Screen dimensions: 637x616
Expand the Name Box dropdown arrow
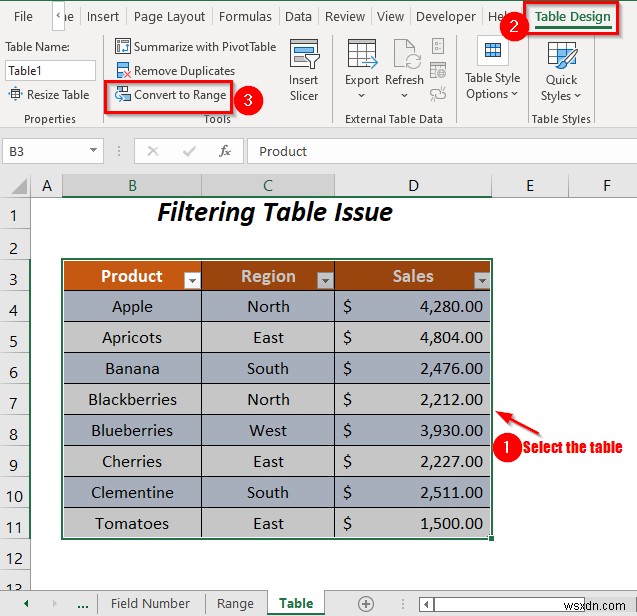coord(94,151)
